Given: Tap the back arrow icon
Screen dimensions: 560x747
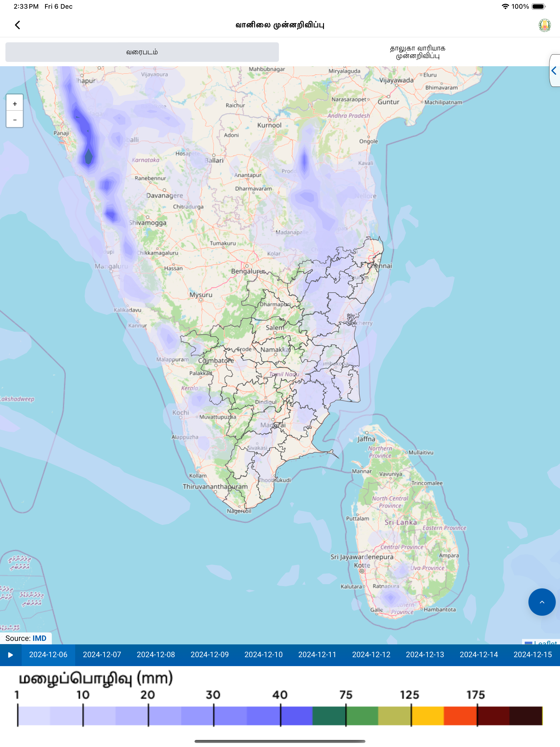Looking at the screenshot, I should click(18, 25).
